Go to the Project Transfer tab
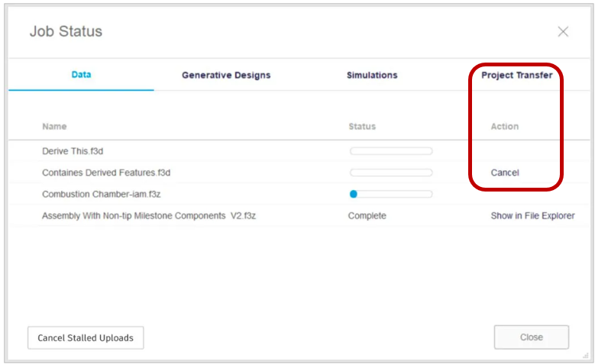 coord(517,75)
